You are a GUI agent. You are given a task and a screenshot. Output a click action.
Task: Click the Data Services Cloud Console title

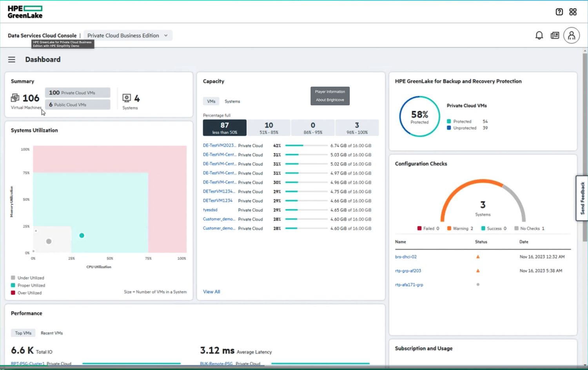pos(42,35)
